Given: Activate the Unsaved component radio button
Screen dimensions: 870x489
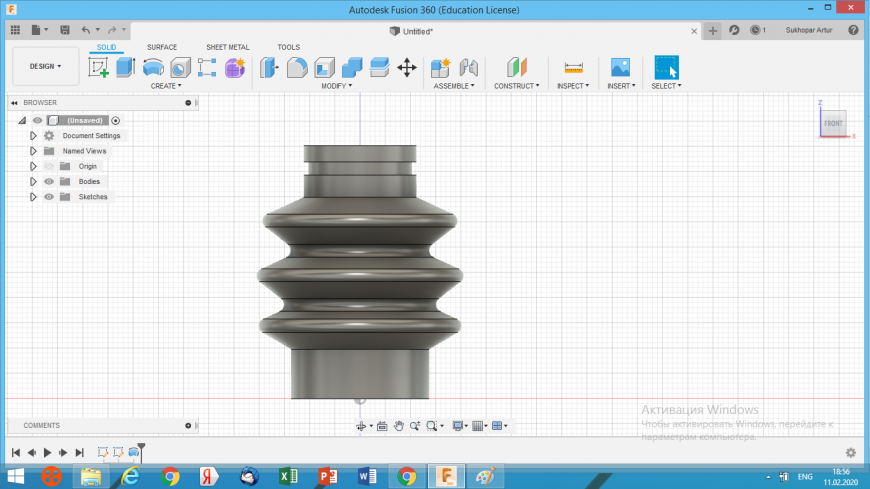Looking at the screenshot, I should (x=115, y=120).
